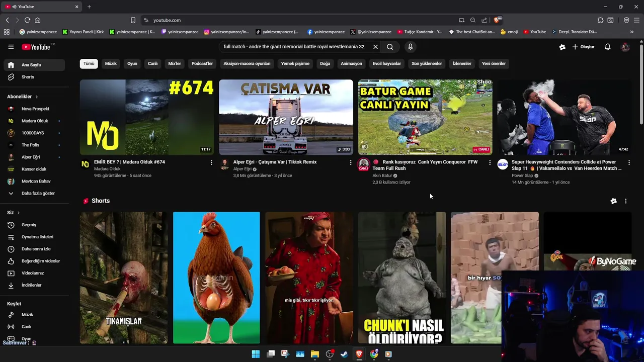
Task: Open the Madara Olduk #674 thumbnail
Action: (x=147, y=117)
